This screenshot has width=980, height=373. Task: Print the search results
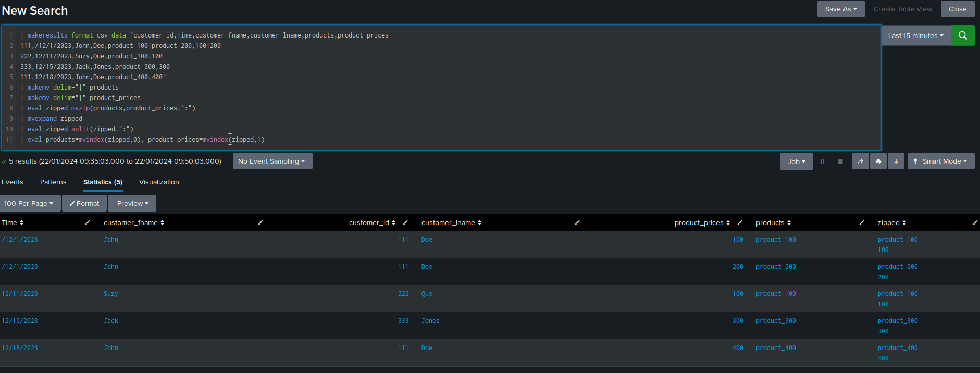click(x=878, y=161)
